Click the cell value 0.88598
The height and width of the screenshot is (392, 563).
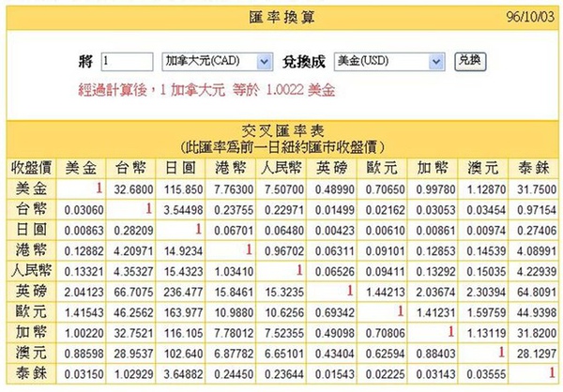84,354
